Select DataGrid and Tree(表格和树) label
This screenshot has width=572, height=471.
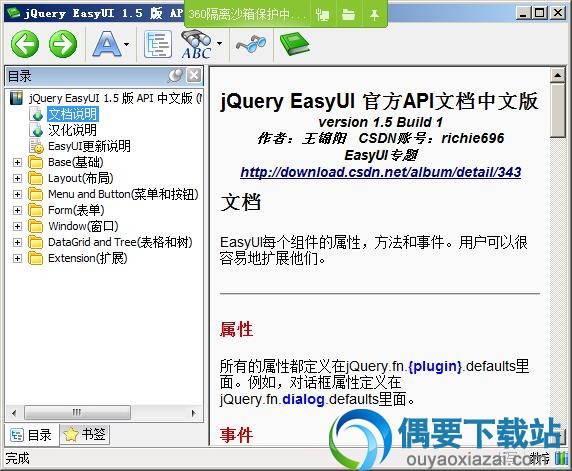[x=120, y=242]
